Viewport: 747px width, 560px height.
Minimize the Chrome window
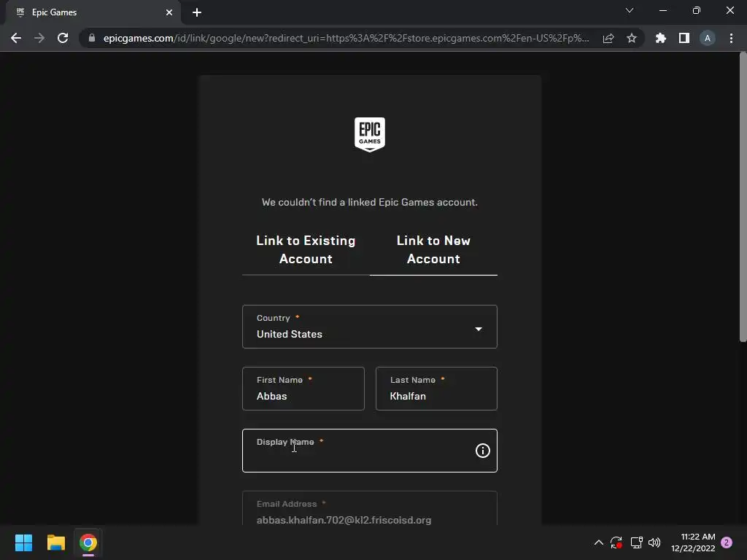[x=662, y=10]
